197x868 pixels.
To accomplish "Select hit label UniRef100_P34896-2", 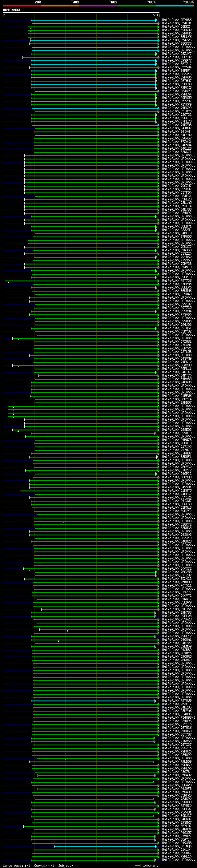I will (x=179, y=714).
